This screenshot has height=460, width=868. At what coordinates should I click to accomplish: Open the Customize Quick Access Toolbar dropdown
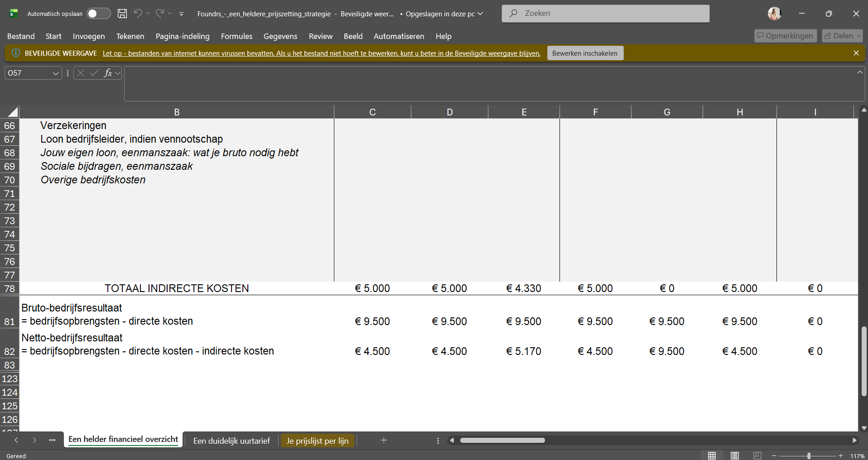(181, 14)
